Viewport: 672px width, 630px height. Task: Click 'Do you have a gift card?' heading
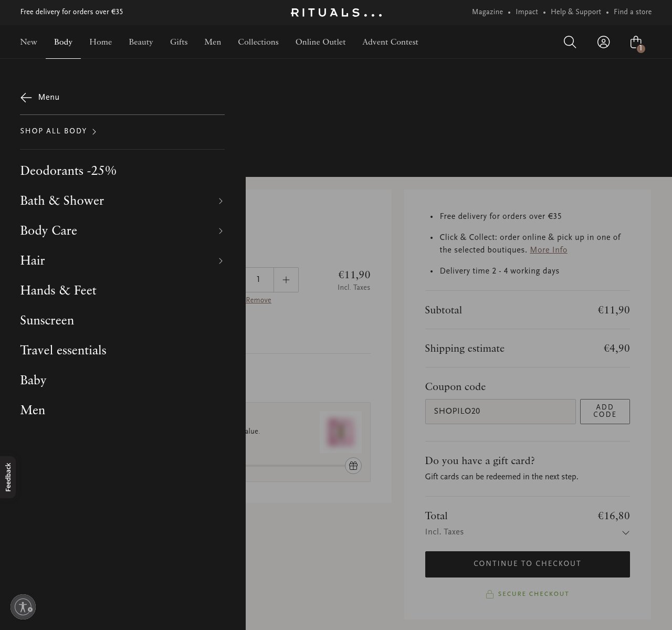point(480,460)
